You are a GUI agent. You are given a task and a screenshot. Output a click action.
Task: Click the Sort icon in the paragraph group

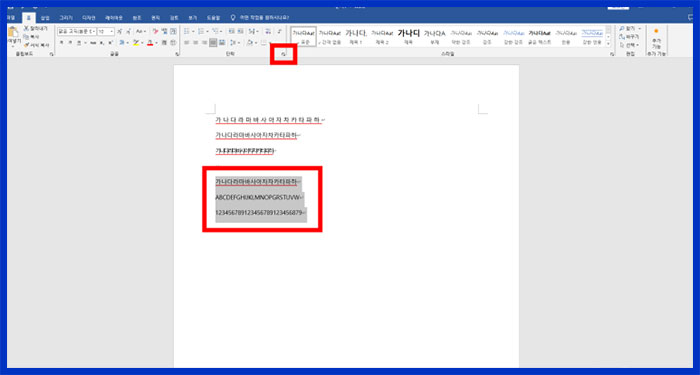click(268, 32)
